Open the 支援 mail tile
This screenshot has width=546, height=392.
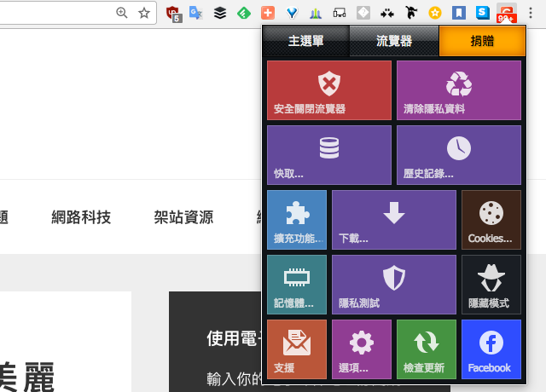(296, 349)
